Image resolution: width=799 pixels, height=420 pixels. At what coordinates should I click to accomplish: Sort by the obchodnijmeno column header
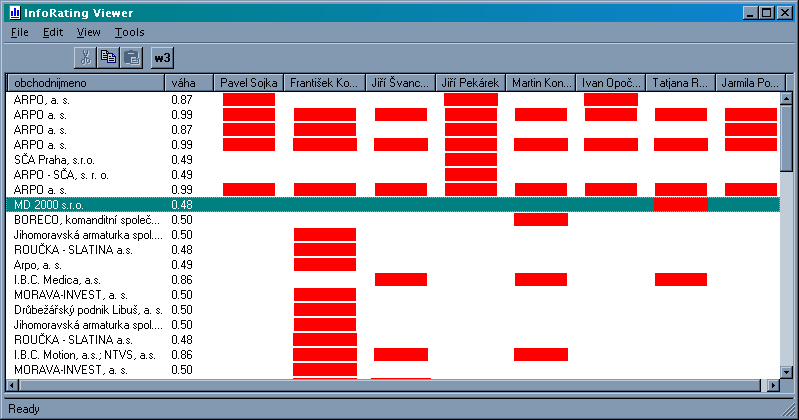click(85, 83)
